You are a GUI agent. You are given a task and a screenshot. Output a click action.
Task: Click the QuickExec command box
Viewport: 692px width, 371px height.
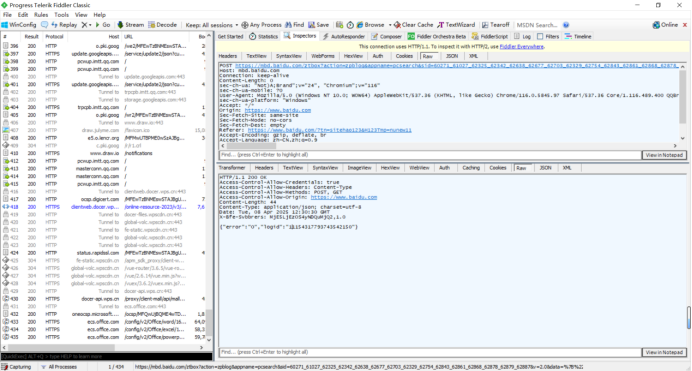[x=106, y=356]
